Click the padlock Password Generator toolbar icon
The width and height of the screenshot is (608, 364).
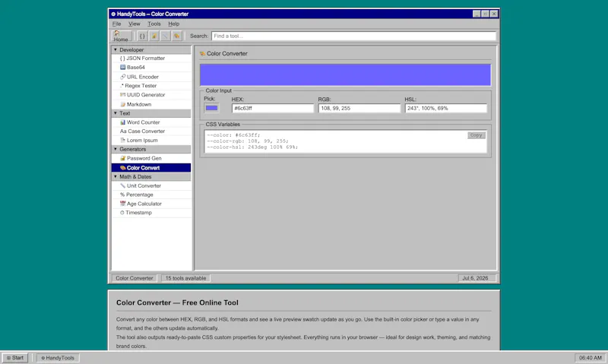click(154, 36)
